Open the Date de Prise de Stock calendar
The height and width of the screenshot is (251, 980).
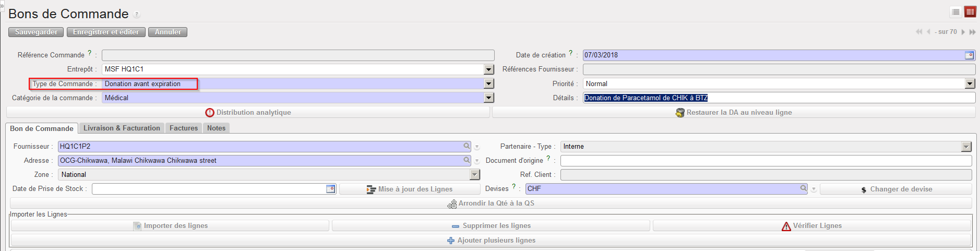[x=330, y=189]
